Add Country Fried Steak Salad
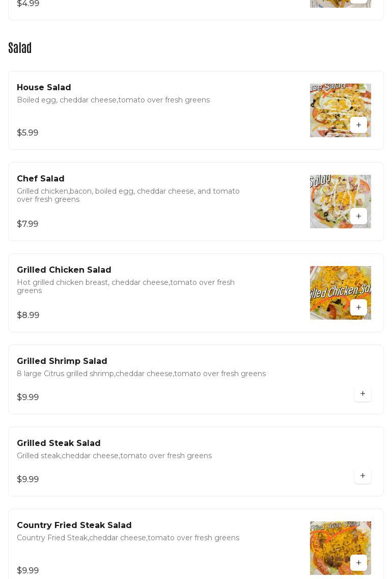Image resolution: width=392 pixels, height=579 pixels. pos(358,563)
